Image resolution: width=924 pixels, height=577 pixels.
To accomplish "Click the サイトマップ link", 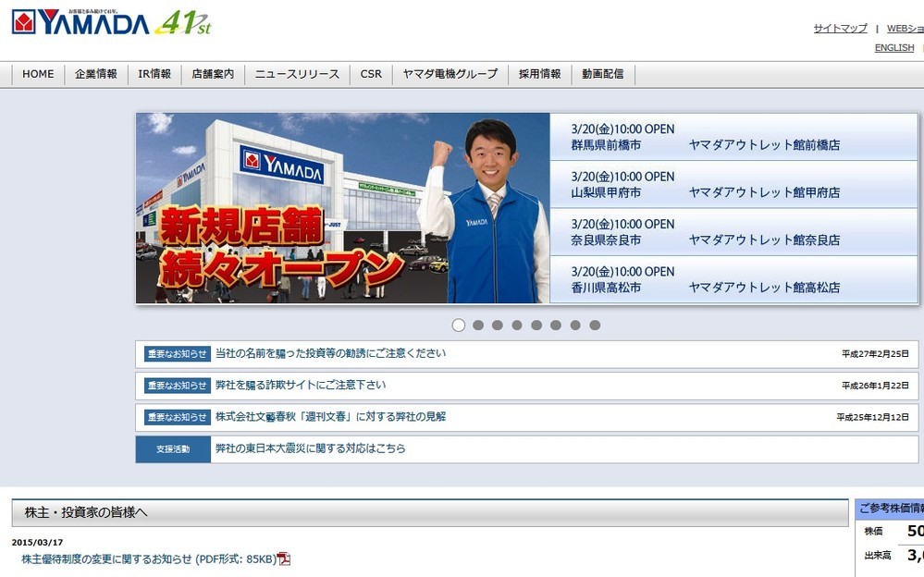I will coord(838,28).
